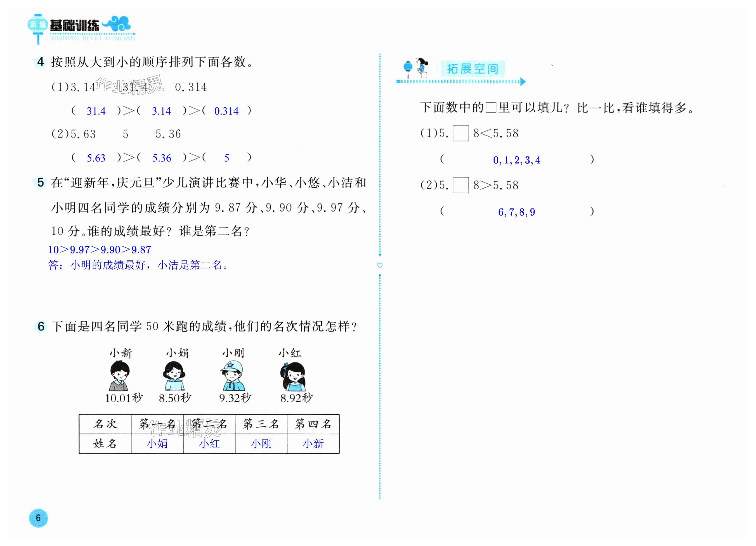Screen dimensions: 756x546
Task: Click 小新's boy avatar picture
Action: (x=119, y=376)
